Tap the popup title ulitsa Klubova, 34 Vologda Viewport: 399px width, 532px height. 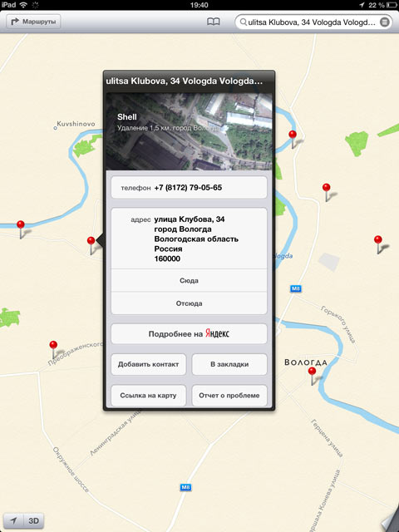tap(185, 81)
